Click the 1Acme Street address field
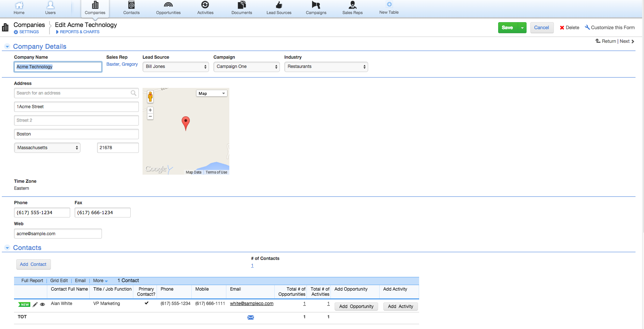The height and width of the screenshot is (329, 644). tap(76, 107)
